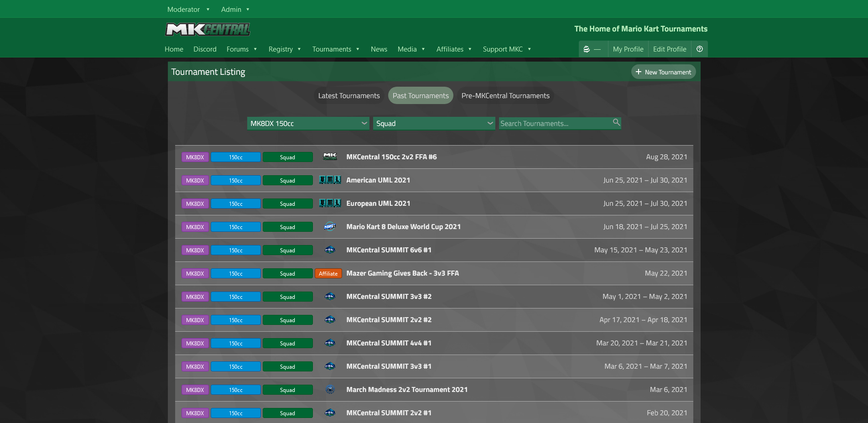Click the search magnifier icon
This screenshot has width=868, height=423.
pos(616,122)
